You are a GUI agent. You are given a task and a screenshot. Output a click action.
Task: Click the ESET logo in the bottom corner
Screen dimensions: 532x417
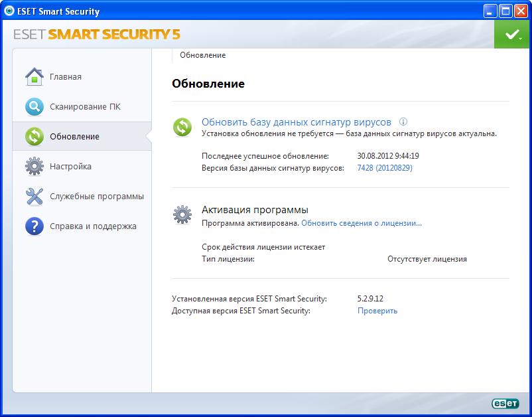tap(505, 404)
